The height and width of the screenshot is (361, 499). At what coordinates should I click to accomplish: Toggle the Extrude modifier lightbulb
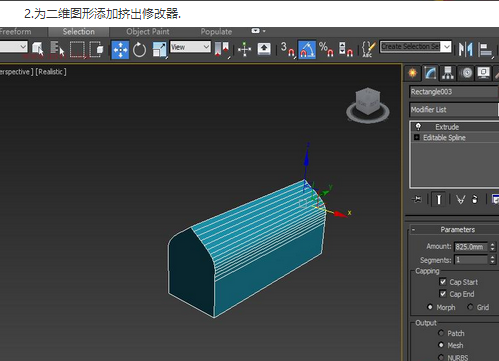point(418,127)
